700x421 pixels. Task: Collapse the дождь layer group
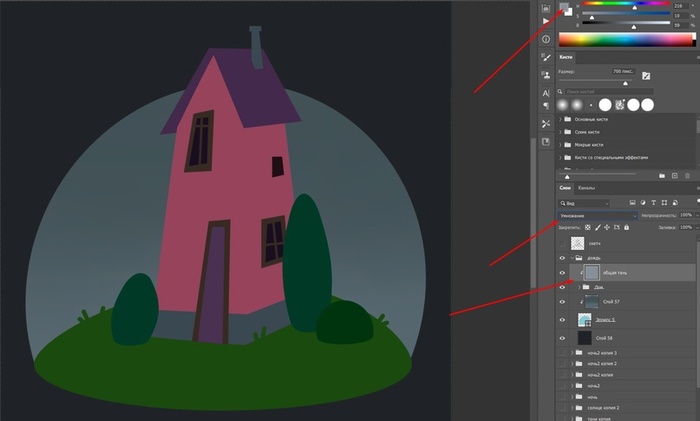tap(572, 258)
